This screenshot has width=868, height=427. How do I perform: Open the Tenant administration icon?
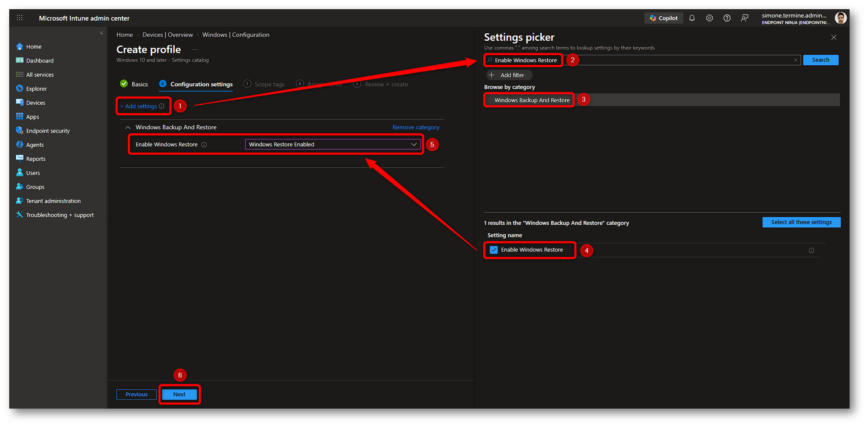coord(20,201)
